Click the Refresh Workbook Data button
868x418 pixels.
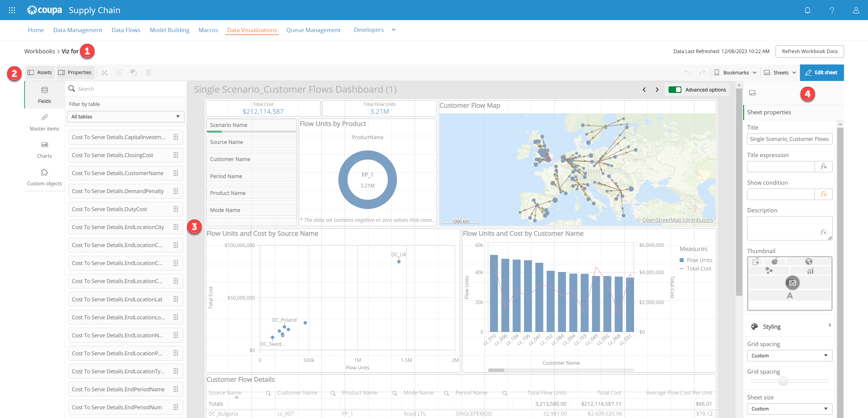tap(810, 51)
